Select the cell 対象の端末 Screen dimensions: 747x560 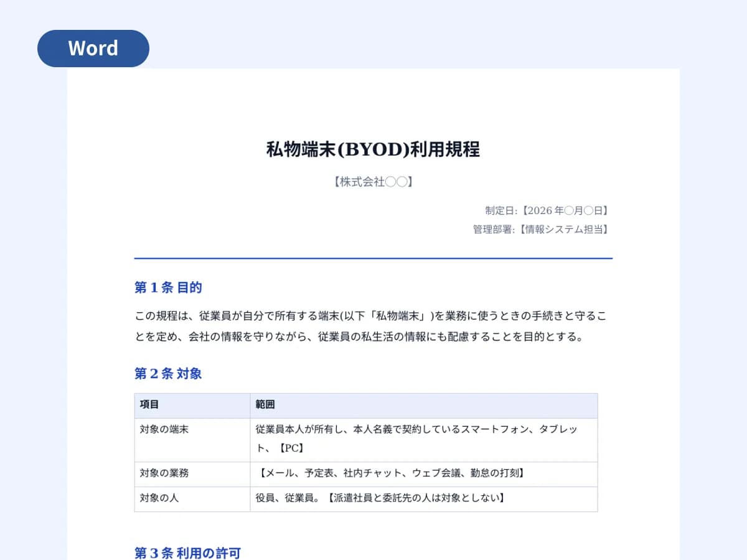tap(192, 440)
